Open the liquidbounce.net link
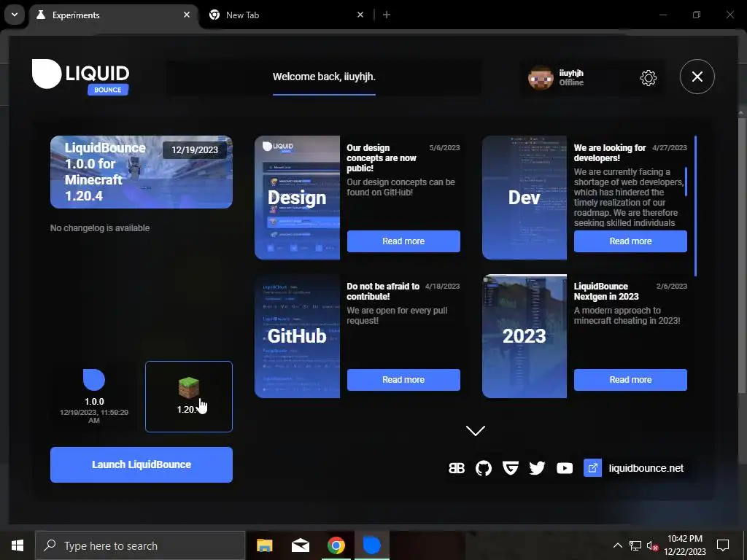Screen dimensions: 747x560 646,468
